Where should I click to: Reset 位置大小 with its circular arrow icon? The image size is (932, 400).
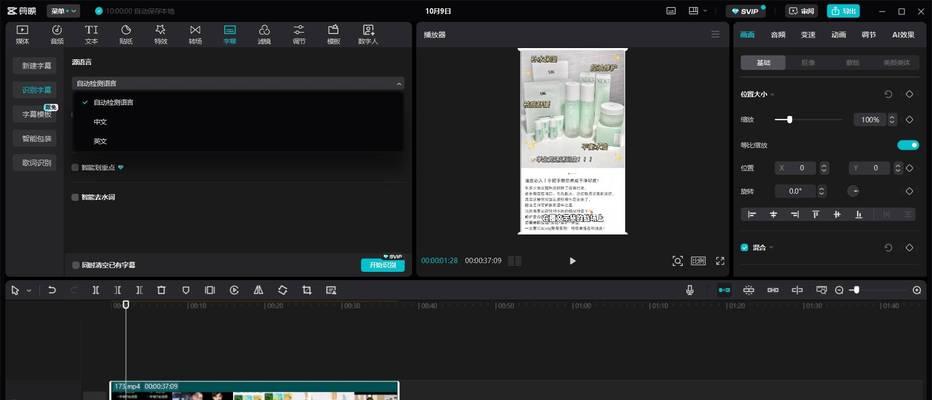[889, 95]
